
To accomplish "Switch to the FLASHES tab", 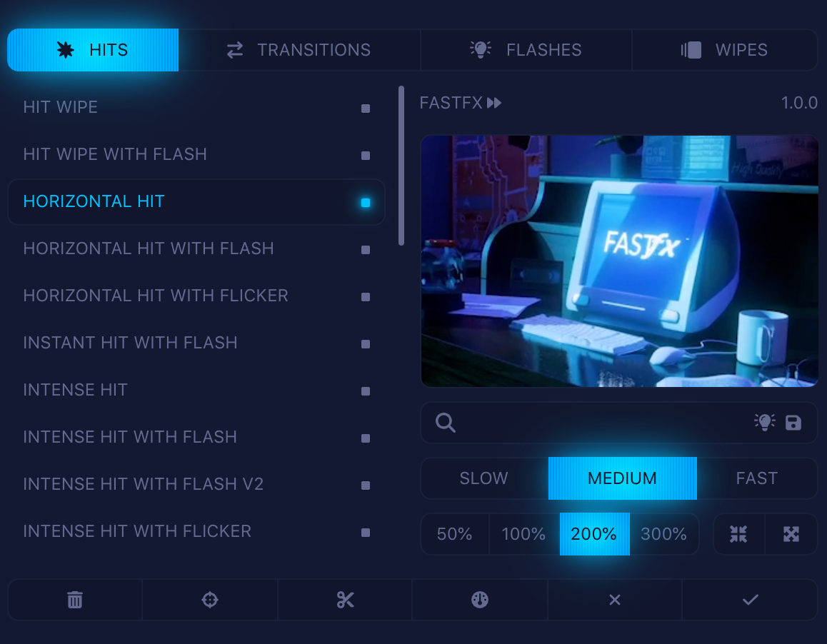I will pos(526,50).
